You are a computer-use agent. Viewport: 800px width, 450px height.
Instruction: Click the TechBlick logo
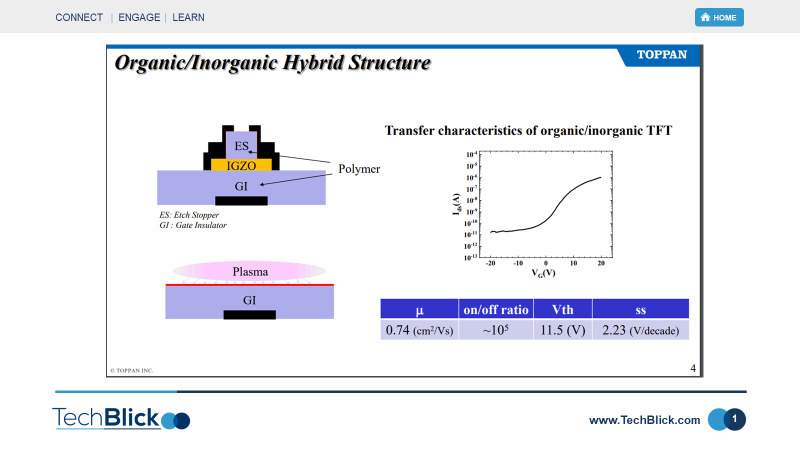(121, 418)
